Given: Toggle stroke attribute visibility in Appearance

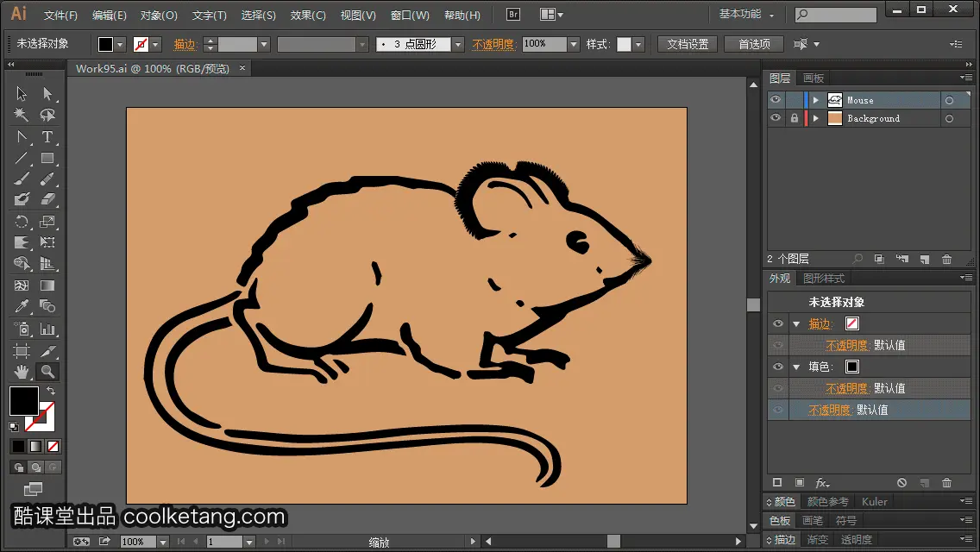Looking at the screenshot, I should [778, 323].
